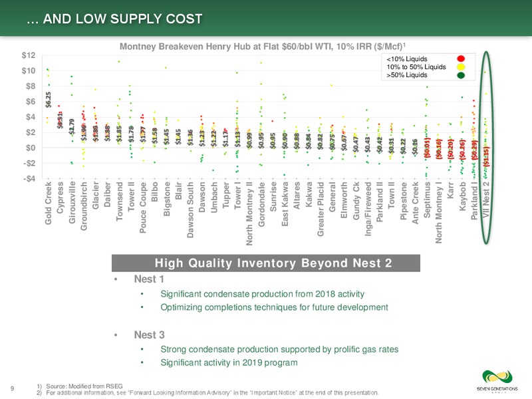Click the 'Town II' axis label

pyautogui.click(x=392, y=195)
